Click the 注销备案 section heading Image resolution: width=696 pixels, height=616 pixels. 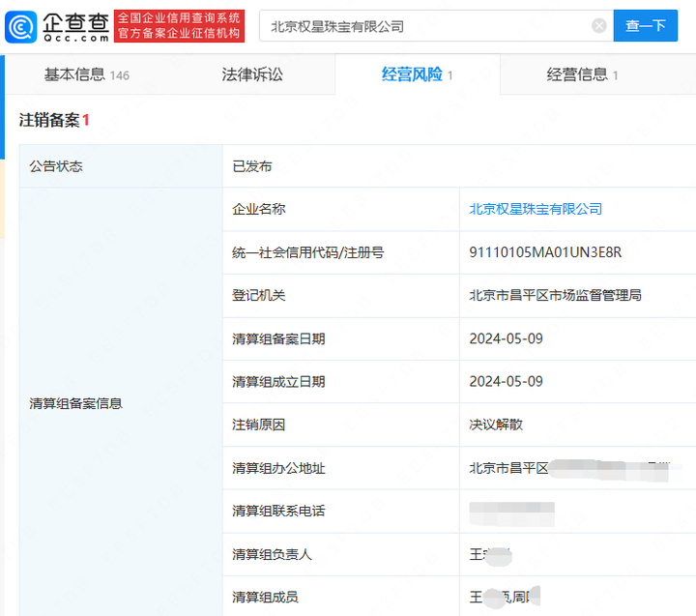(54, 120)
